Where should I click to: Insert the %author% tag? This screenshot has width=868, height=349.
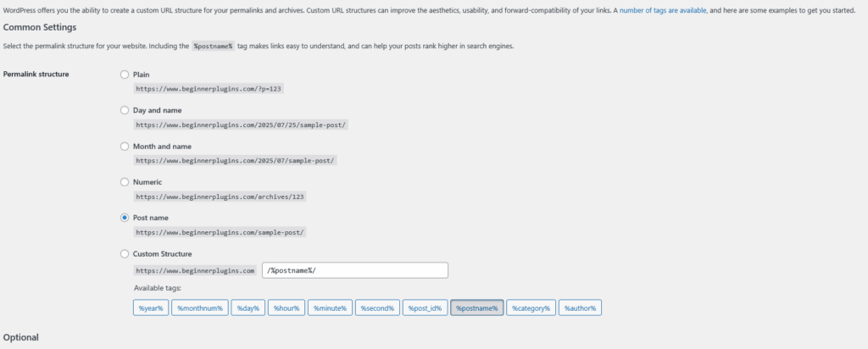(580, 308)
